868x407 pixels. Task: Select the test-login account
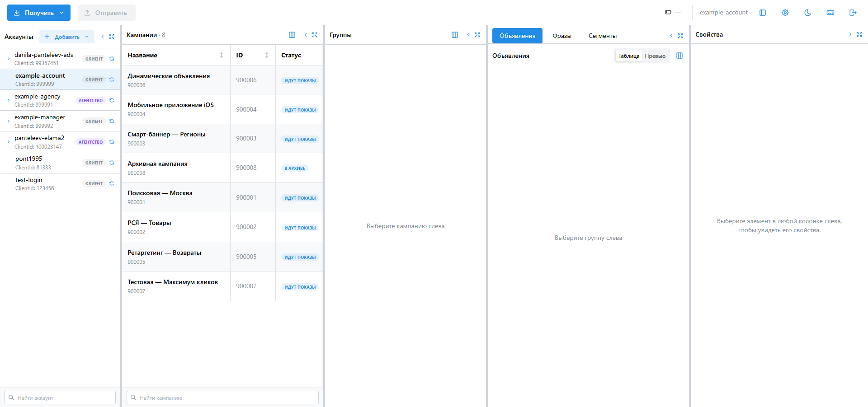click(60, 183)
